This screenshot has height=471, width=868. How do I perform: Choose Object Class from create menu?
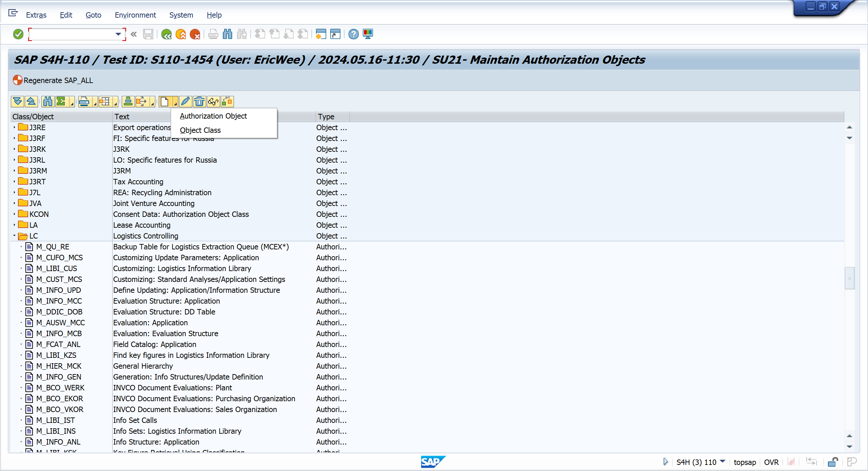click(200, 130)
